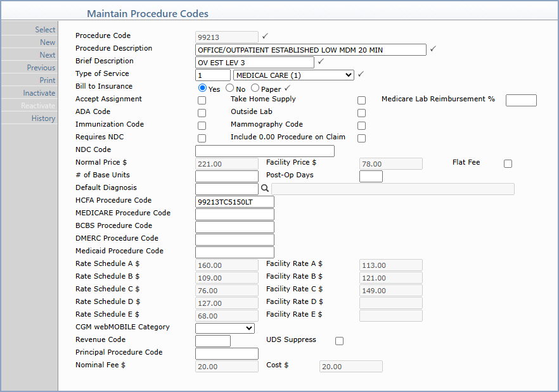Click the empty Facility Rate D field

[x=391, y=303]
